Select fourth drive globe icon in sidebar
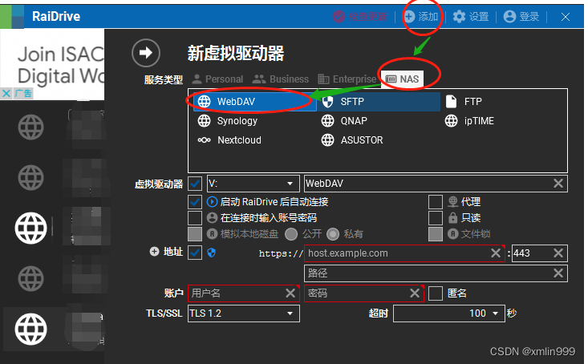Image resolution: width=588 pixels, height=364 pixels. point(31,278)
